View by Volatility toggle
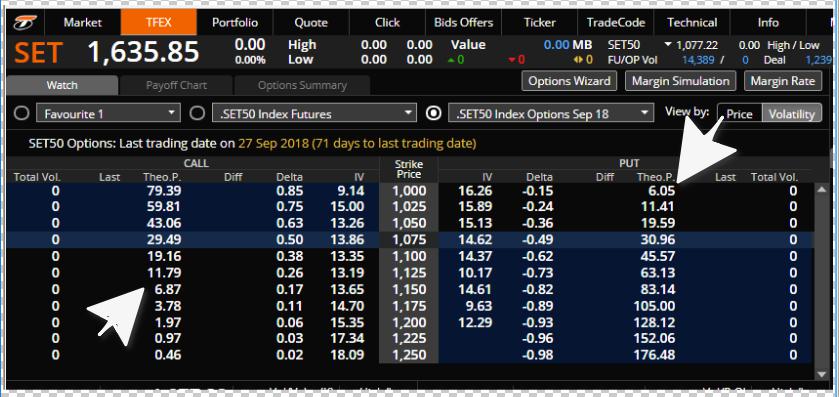The width and height of the screenshot is (839, 397). 792,114
